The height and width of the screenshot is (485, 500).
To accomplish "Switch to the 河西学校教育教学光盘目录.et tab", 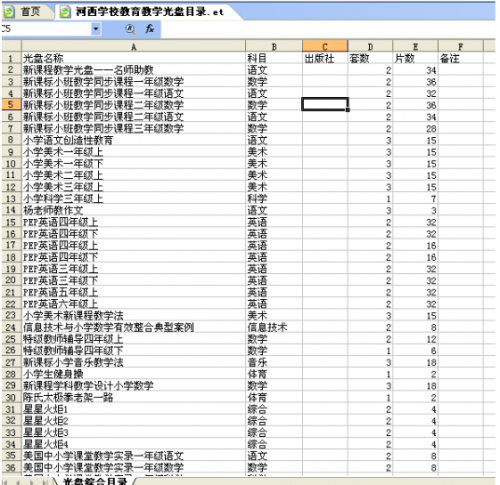I will click(147, 12).
